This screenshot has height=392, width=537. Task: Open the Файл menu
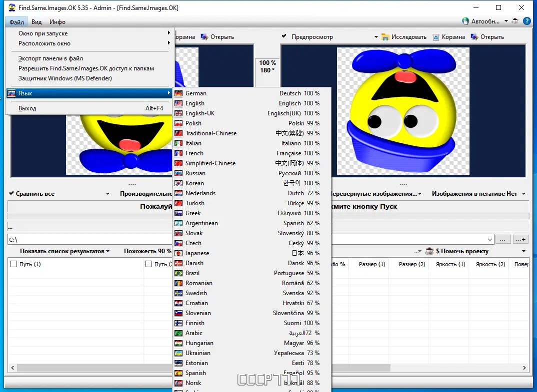(16, 22)
